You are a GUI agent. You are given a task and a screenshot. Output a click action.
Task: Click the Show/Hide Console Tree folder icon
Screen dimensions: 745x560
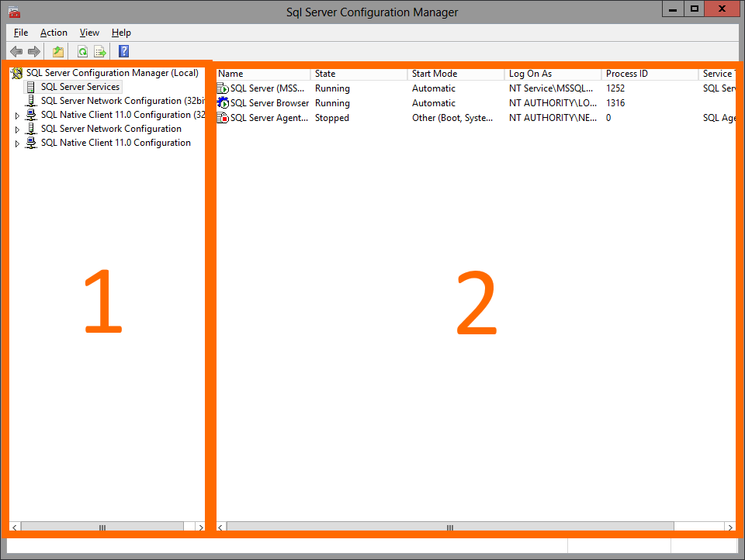coord(57,51)
